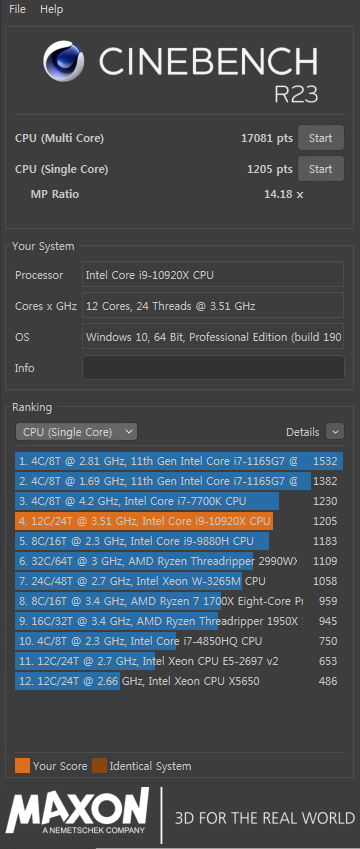Viewport: 360px width, 849px height.
Task: Click the brown Identical System swatch
Action: click(99, 766)
